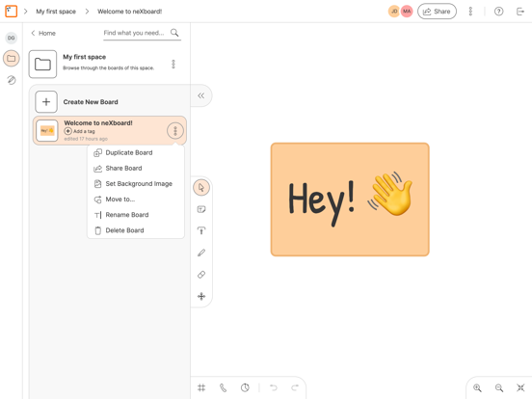Image resolution: width=532 pixels, height=399 pixels.
Task: Zoom in with the plus magnifier
Action: click(x=477, y=387)
